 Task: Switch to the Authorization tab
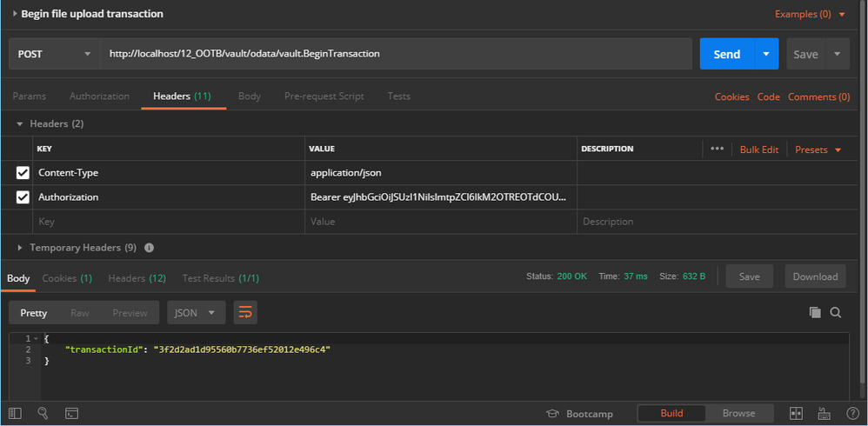pos(99,97)
